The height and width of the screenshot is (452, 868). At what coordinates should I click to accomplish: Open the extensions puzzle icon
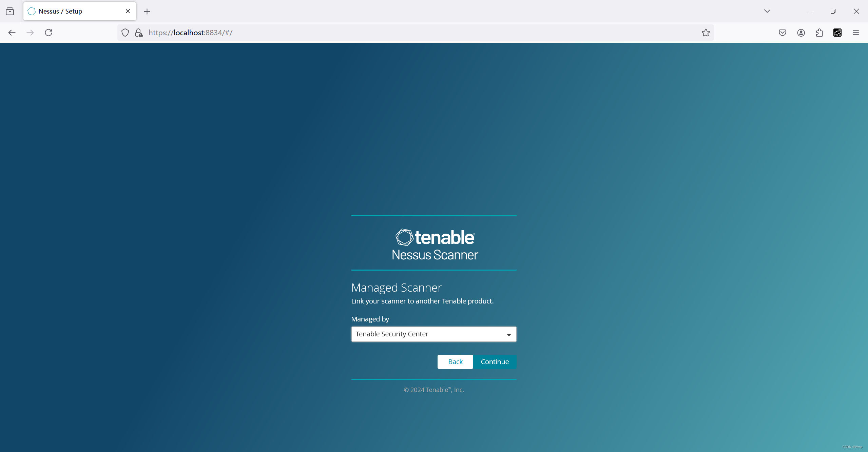819,33
